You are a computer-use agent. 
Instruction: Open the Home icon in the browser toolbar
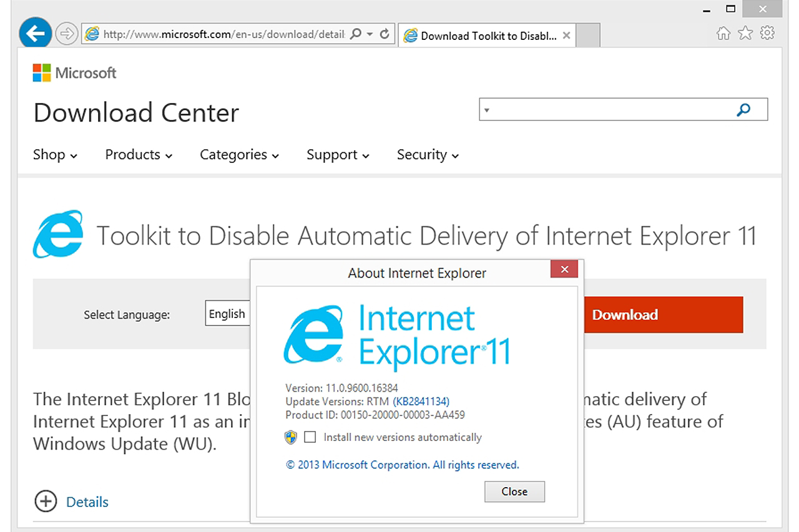(723, 34)
